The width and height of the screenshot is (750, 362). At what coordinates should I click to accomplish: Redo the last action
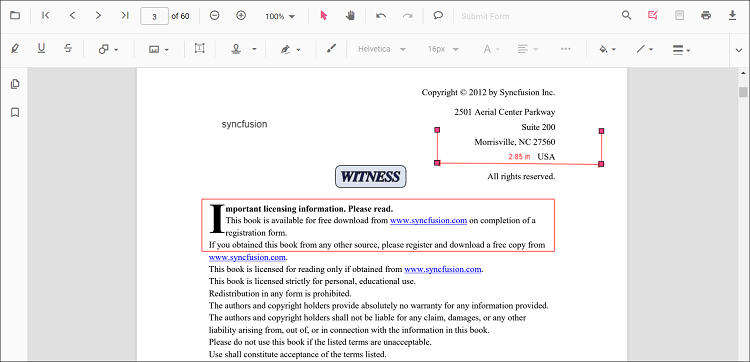pos(408,16)
